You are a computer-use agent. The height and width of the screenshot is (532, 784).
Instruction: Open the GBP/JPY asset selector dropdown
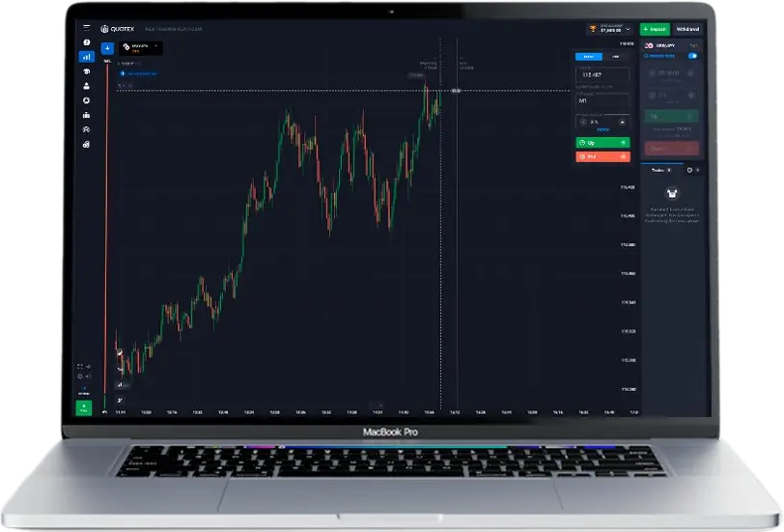141,48
